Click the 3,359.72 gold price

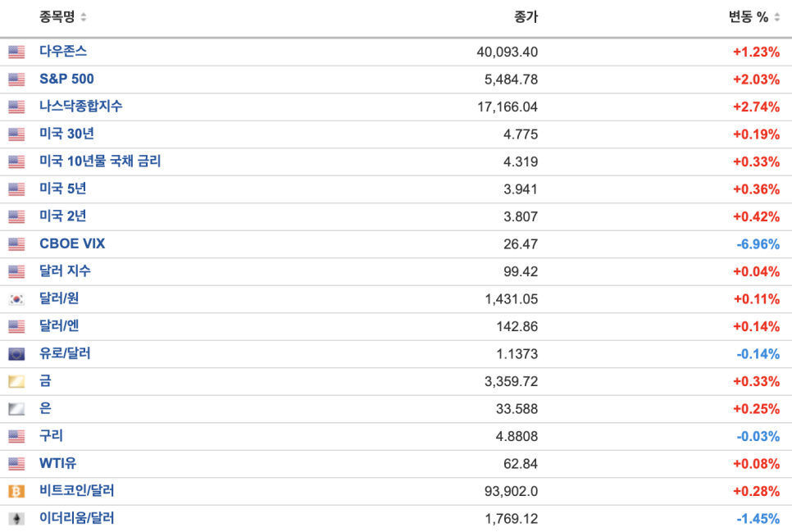tap(511, 381)
